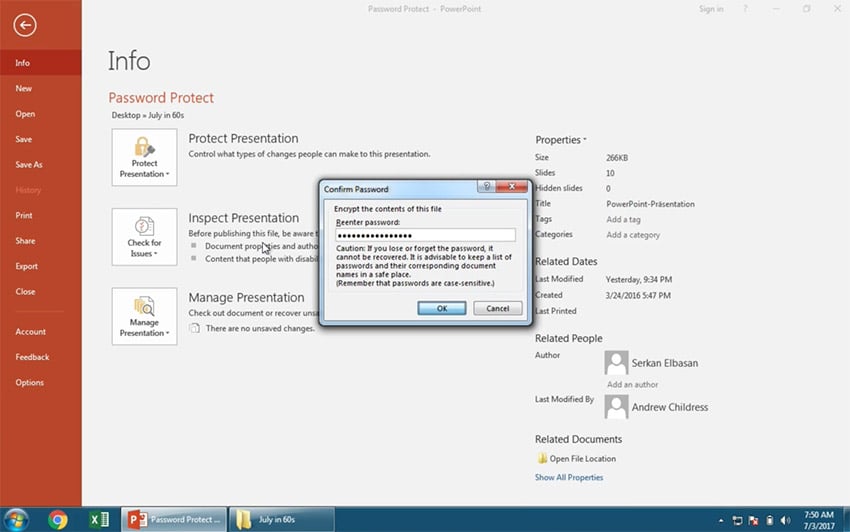Open Account in the sidebar

(41, 331)
